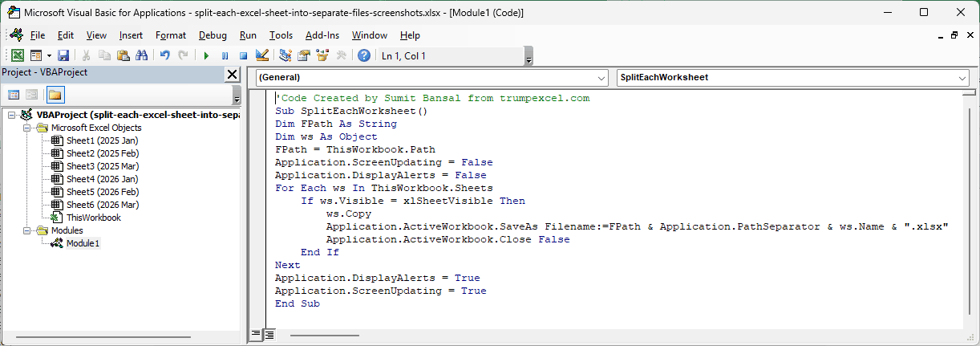Open Find with the binoculars icon
The height and width of the screenshot is (346, 980).
(141, 55)
